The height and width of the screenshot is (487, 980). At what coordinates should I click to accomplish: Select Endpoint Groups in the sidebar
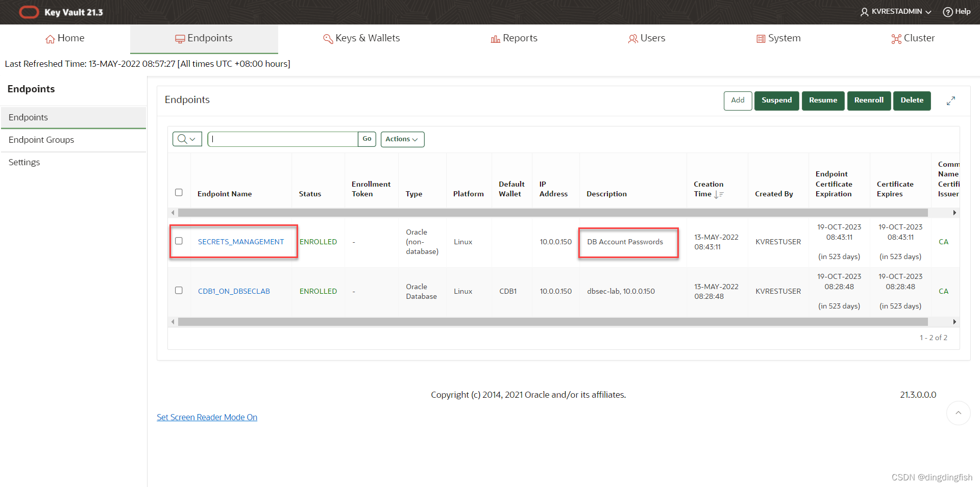click(x=73, y=140)
